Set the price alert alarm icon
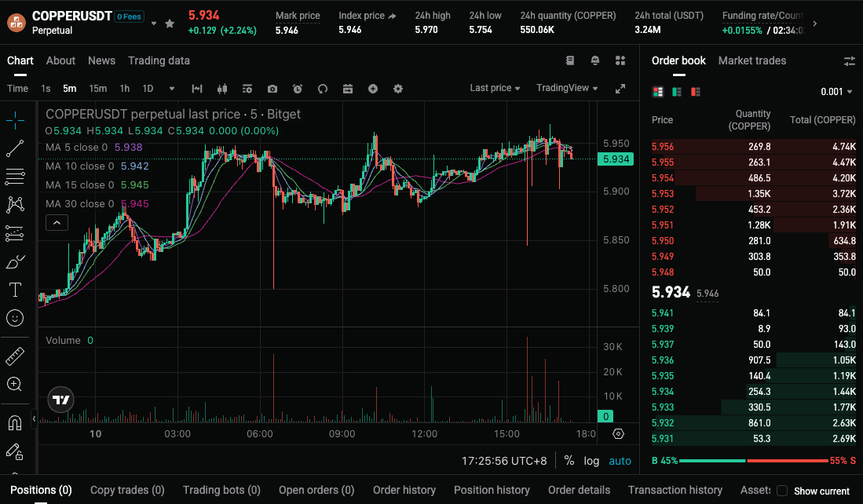This screenshot has width=863, height=504. (x=298, y=88)
